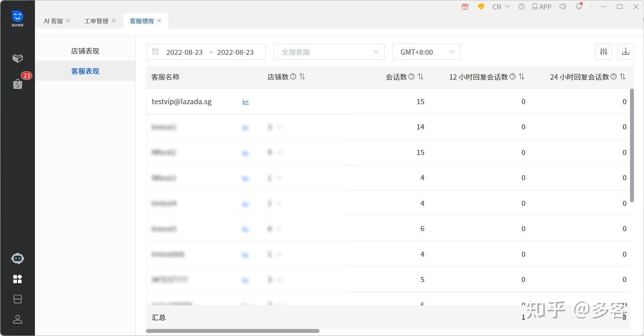Switch to the 工单管理 tab

pyautogui.click(x=96, y=21)
